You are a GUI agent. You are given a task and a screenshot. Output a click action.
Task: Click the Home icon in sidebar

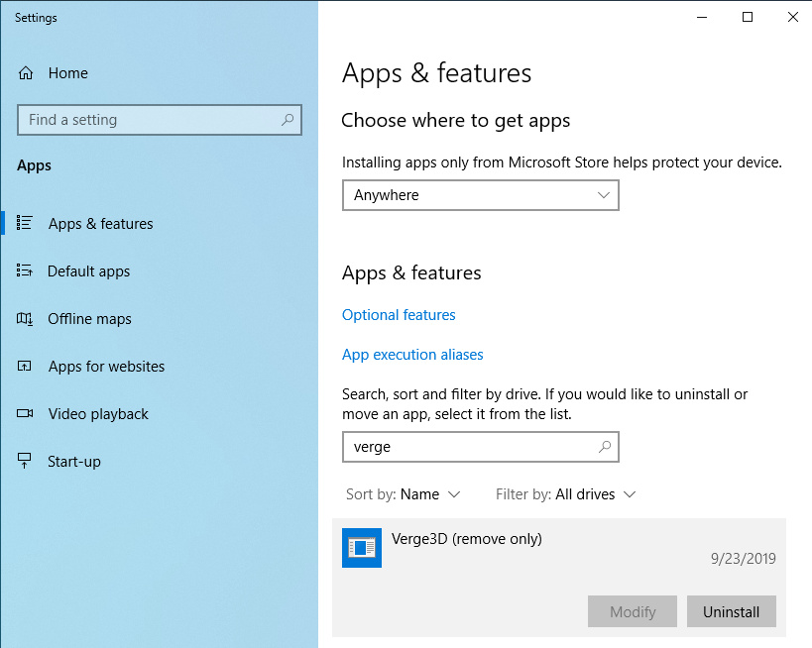26,73
